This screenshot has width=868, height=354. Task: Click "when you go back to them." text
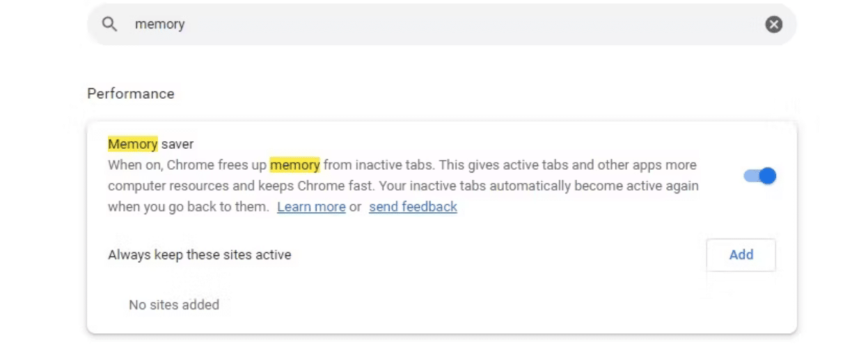click(x=188, y=207)
